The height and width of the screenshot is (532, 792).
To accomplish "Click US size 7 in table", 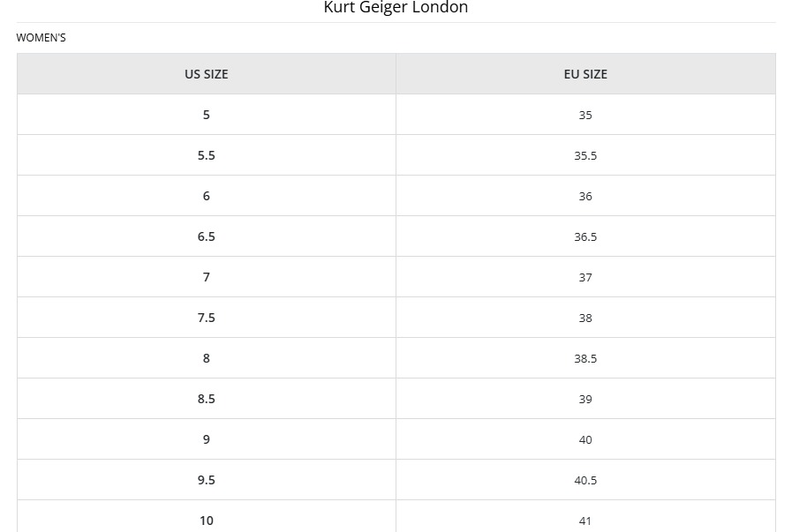I will pos(206,277).
